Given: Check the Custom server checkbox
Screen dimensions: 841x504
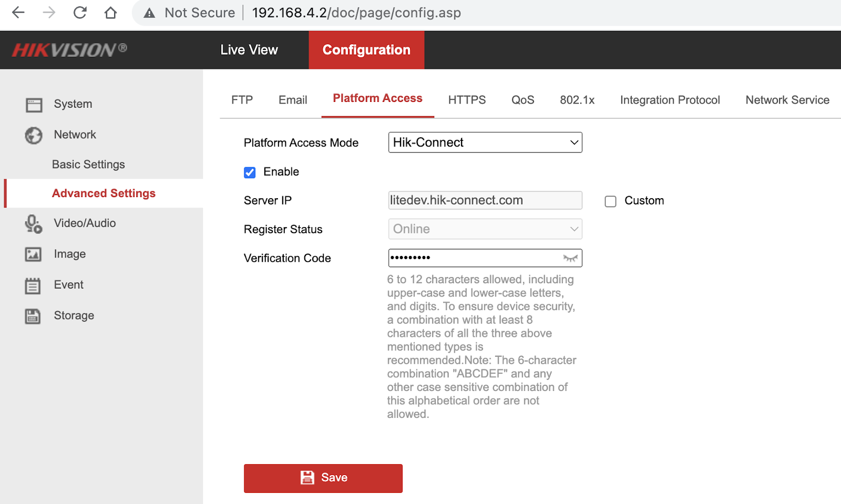Looking at the screenshot, I should (610, 201).
